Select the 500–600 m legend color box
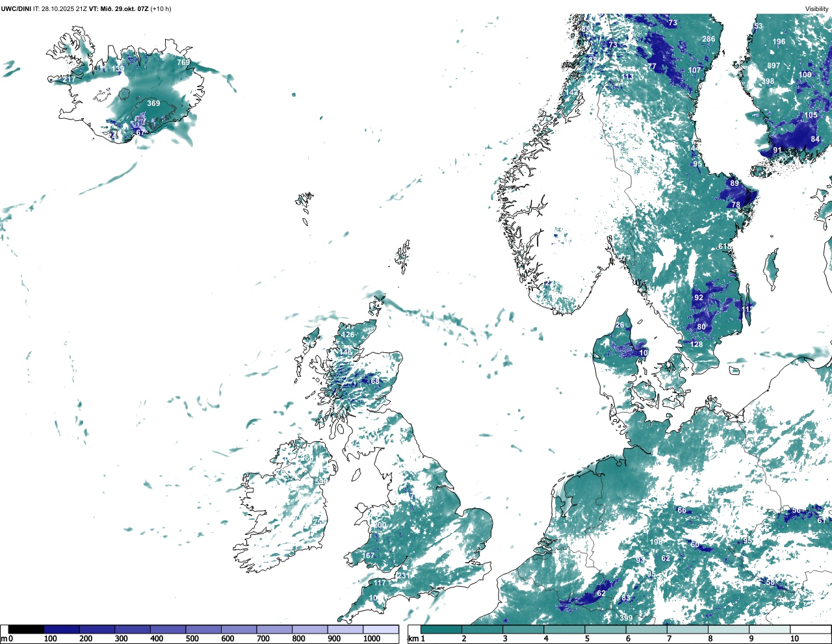Screen dimensions: 832x644 tap(203, 629)
